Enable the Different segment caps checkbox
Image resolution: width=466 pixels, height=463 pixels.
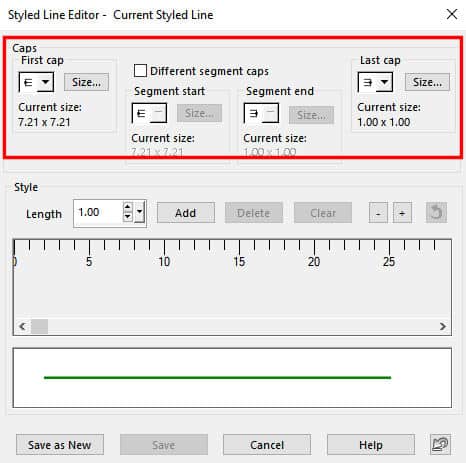[140, 71]
